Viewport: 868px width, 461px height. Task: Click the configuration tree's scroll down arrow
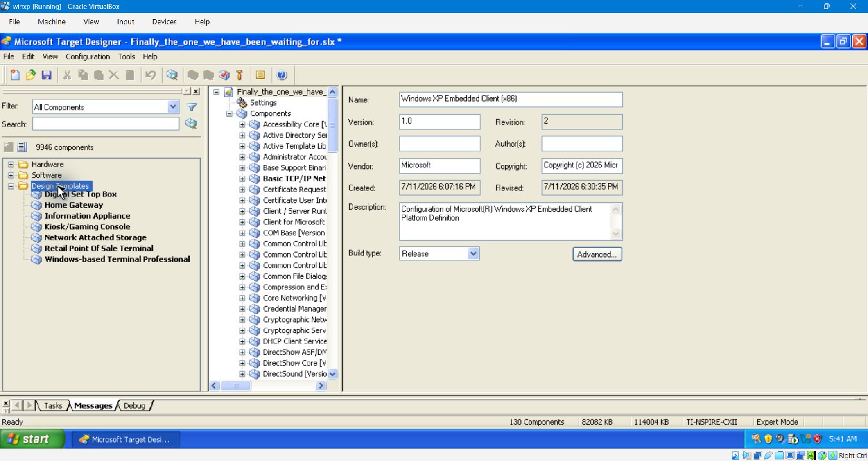332,374
